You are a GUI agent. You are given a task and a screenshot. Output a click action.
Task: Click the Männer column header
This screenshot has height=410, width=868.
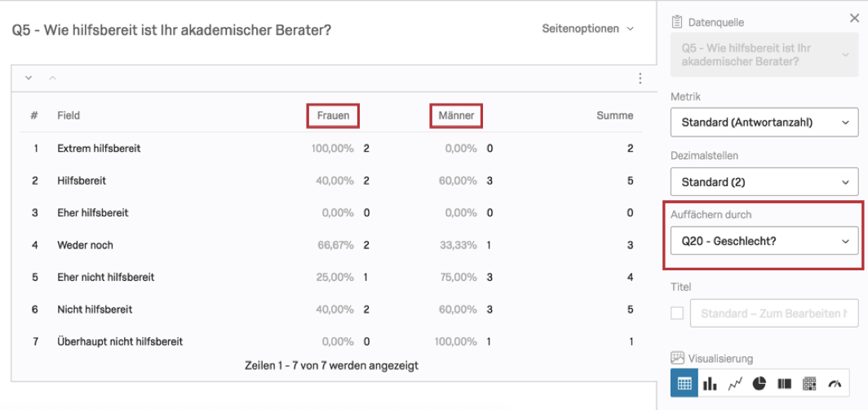pyautogui.click(x=456, y=116)
